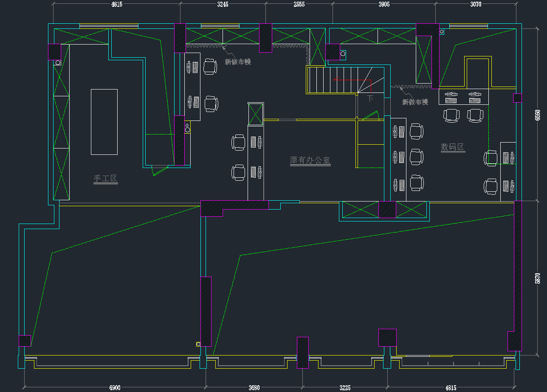
Task: Select the green door swing in 手工区
Action: point(160,171)
